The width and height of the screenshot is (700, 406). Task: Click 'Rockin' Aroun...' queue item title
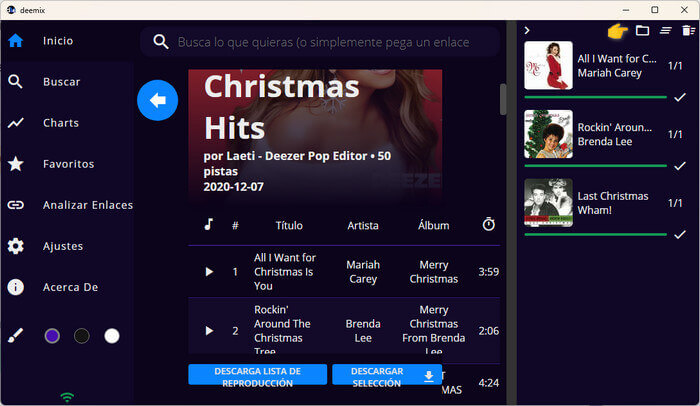615,127
